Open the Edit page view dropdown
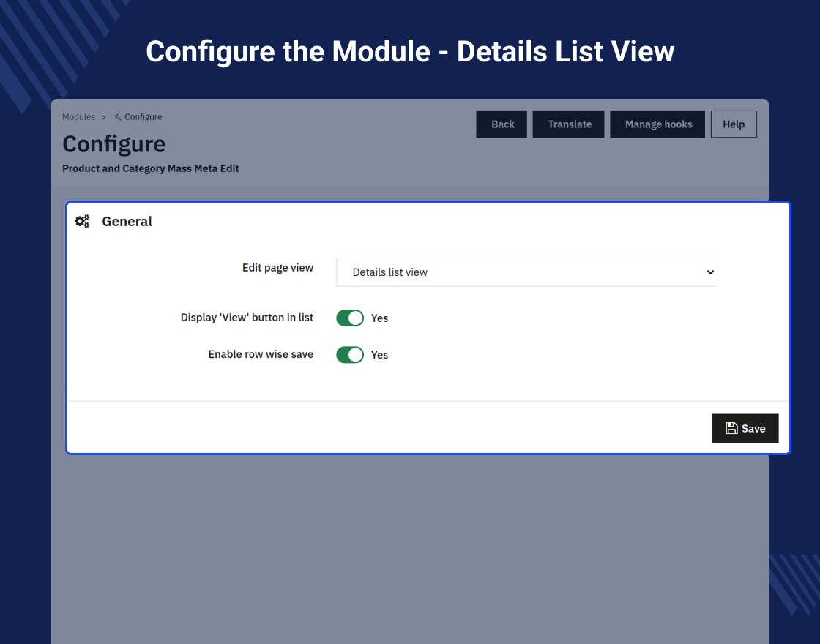 click(x=526, y=272)
